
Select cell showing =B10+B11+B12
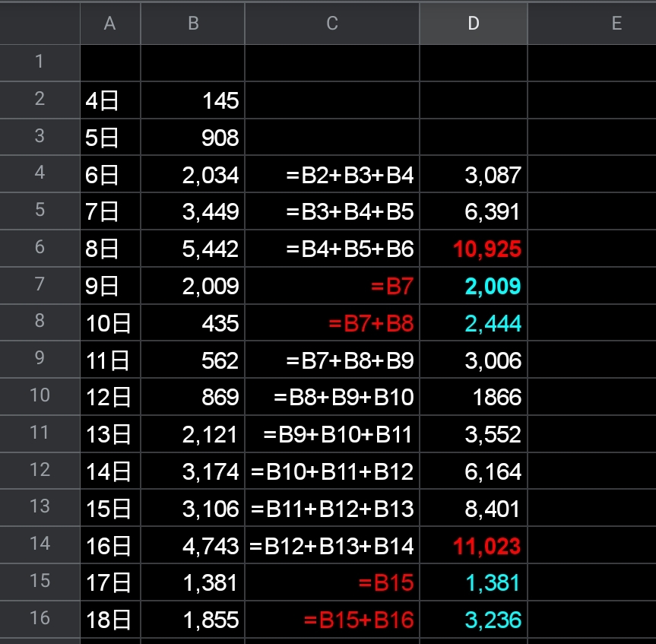pos(332,471)
